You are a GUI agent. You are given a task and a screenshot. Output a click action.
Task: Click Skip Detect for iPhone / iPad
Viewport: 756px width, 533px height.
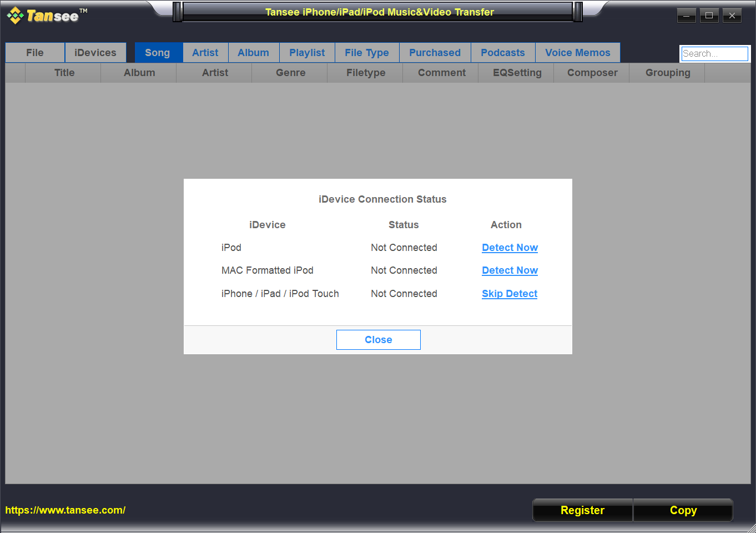(510, 294)
